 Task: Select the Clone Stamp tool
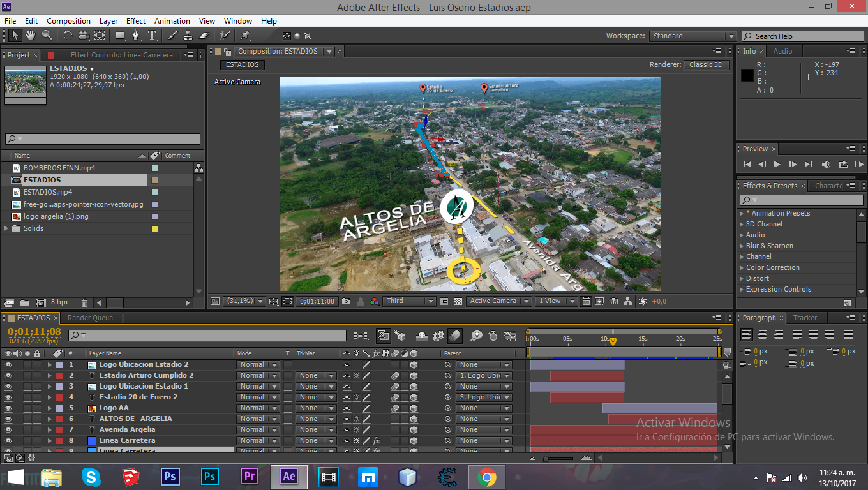pyautogui.click(x=188, y=36)
